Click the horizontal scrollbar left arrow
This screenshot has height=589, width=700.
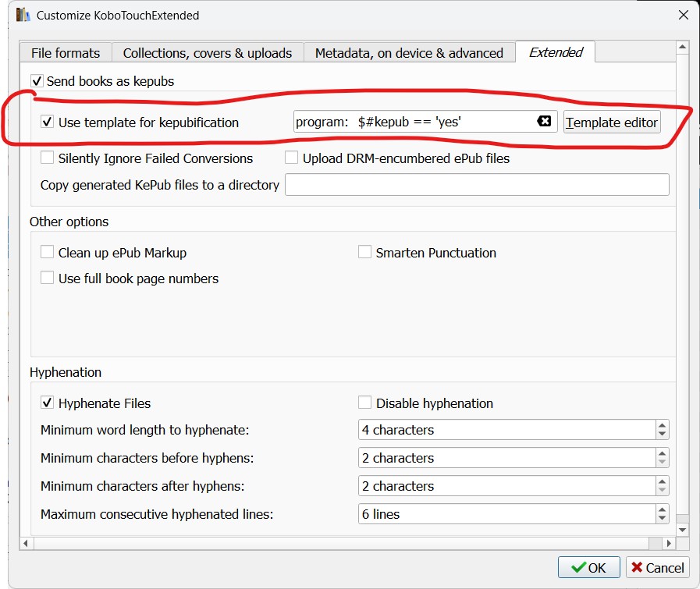coord(26,543)
